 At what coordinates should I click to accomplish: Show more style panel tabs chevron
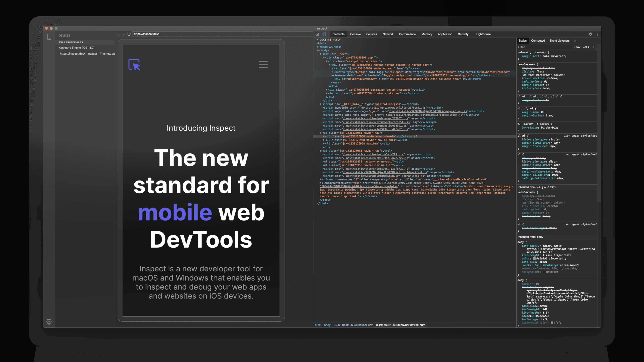575,40
